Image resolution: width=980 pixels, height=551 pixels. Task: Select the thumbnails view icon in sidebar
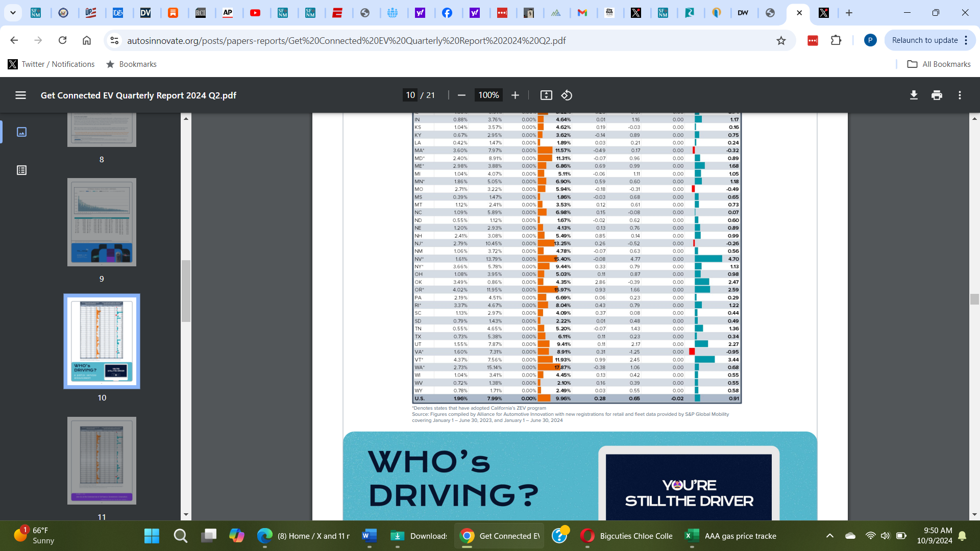pos(21,132)
